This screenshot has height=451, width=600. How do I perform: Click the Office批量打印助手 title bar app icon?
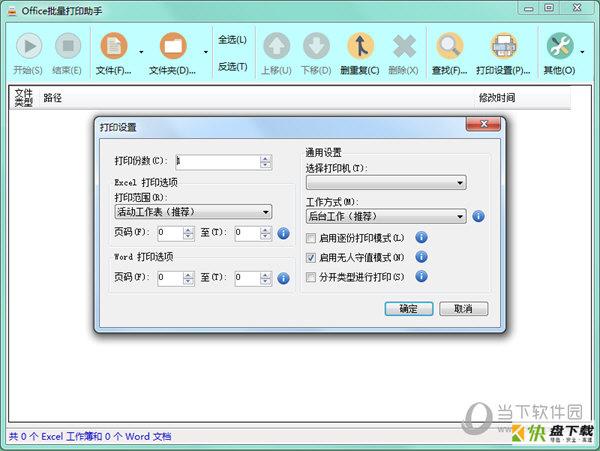12,11
